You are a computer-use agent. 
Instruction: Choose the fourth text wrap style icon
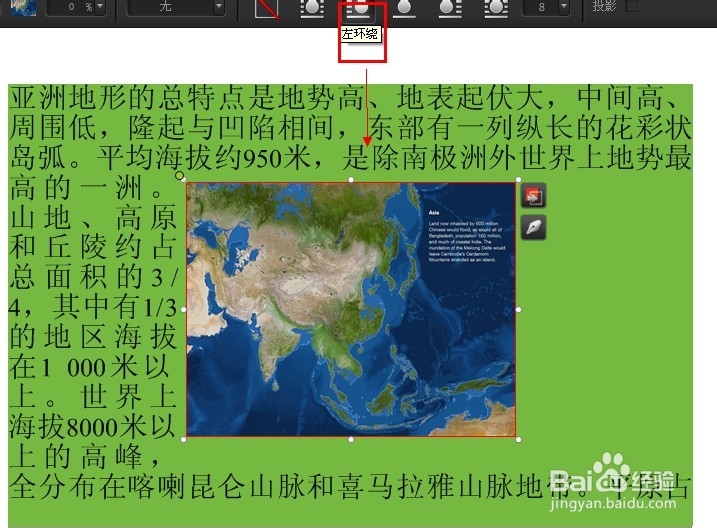point(450,8)
